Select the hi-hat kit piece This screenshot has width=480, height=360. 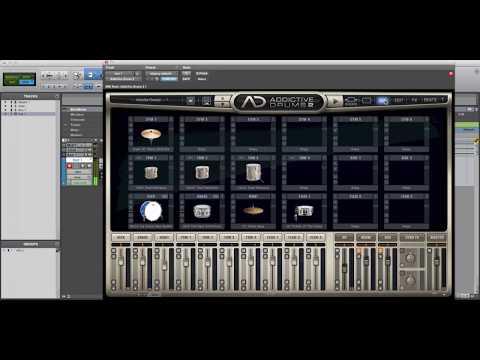pos(253,211)
